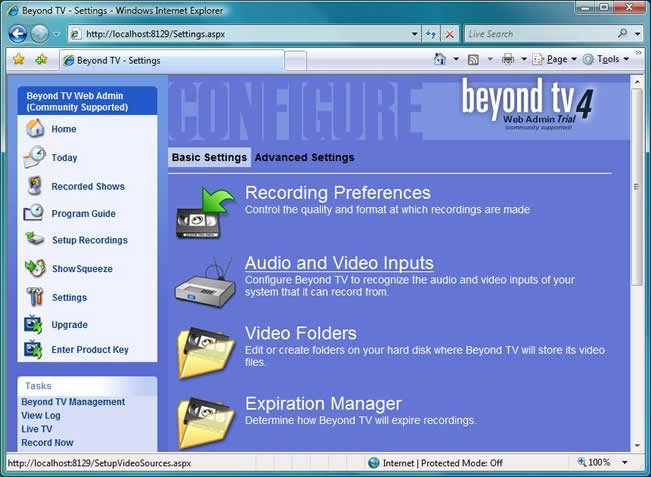Click Beyond TV Management task link
The width and height of the screenshot is (651, 477).
click(73, 402)
